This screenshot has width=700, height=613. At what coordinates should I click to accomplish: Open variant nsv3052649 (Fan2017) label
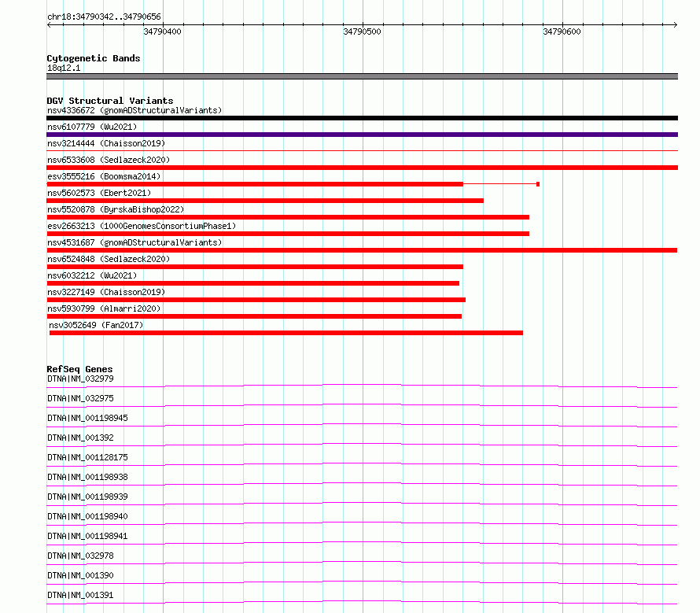(96, 325)
